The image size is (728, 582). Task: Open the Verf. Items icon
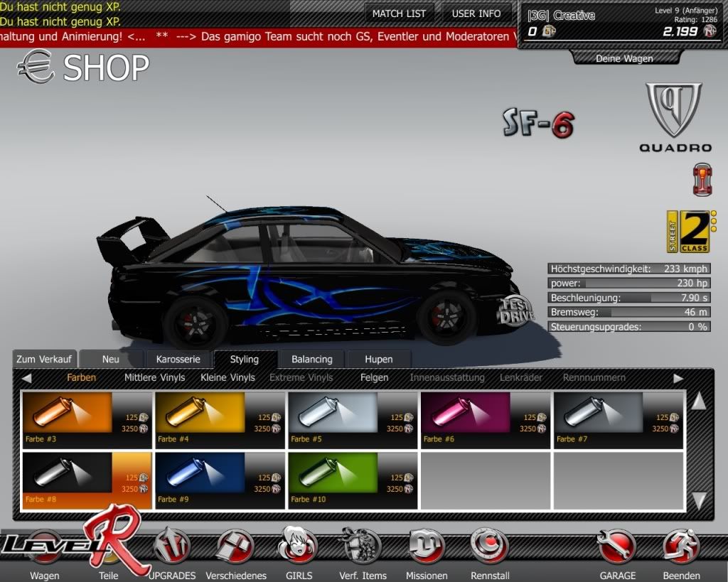[x=363, y=547]
